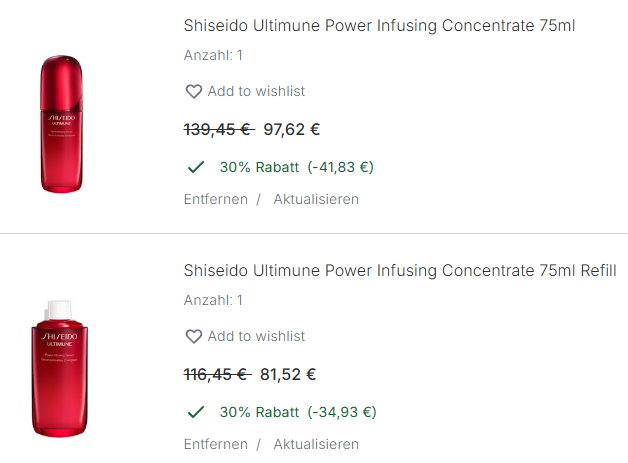Viewport: 628px width, 463px height.
Task: Click Aktualisieren for the 97,62 € item
Action: 316,199
